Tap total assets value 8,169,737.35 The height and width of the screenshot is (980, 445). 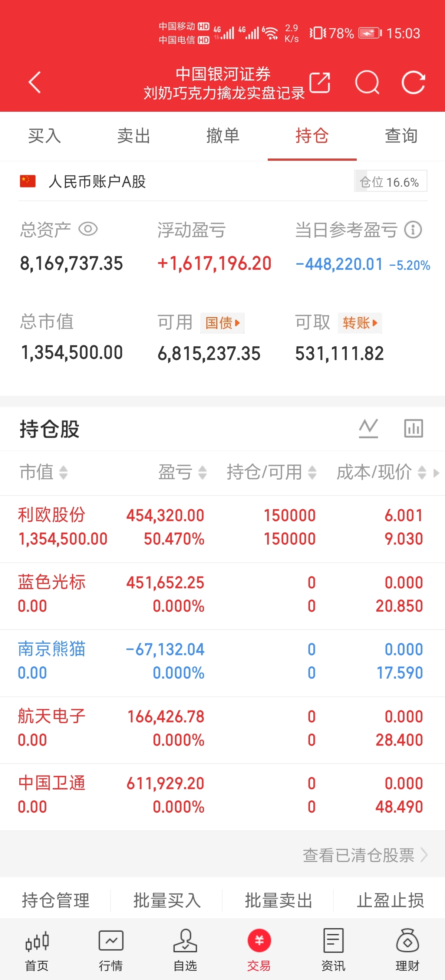(x=72, y=263)
